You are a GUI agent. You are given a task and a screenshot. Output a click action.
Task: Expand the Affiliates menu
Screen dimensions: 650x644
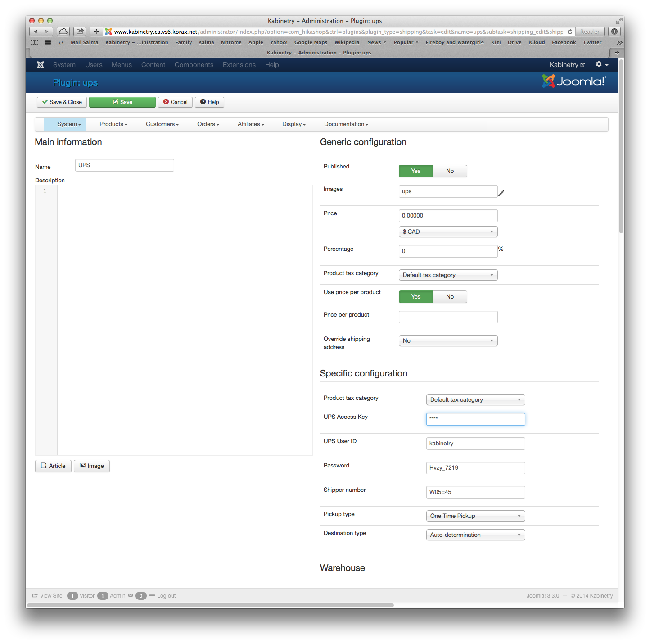pos(251,124)
